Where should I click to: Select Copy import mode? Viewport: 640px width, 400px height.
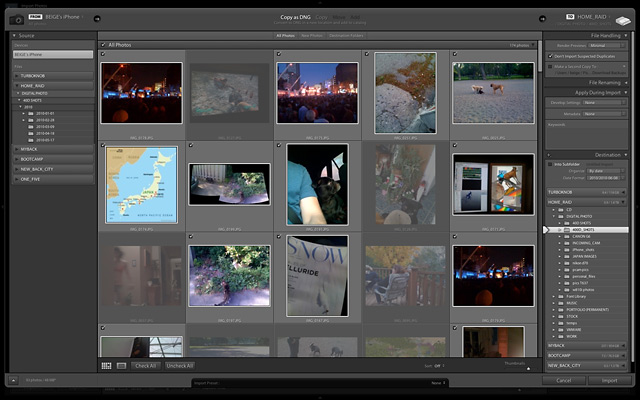point(322,17)
